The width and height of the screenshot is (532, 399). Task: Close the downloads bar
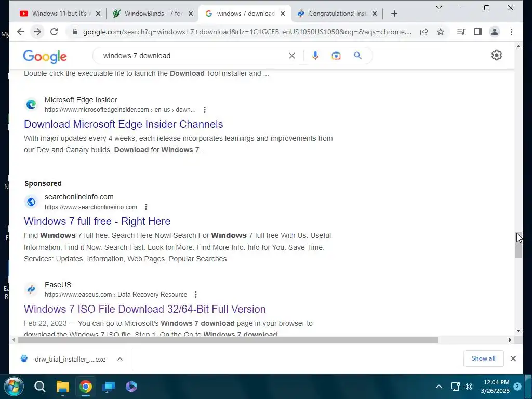tap(513, 358)
